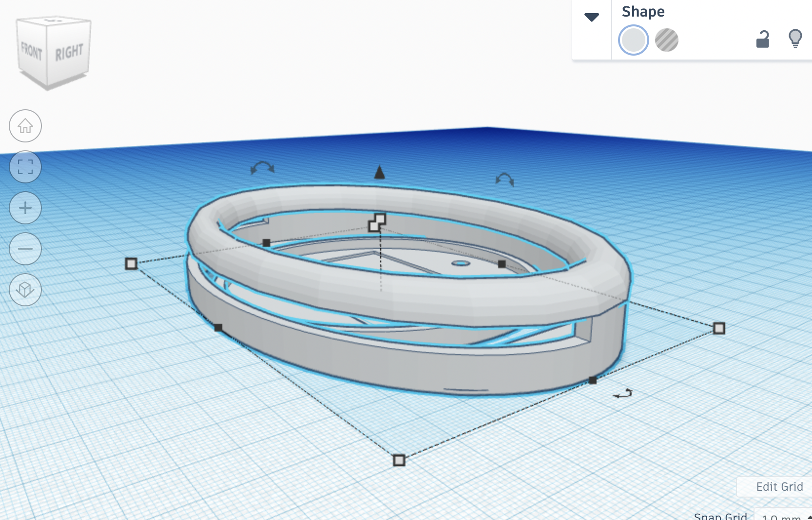Open the Edit Grid settings

click(779, 487)
